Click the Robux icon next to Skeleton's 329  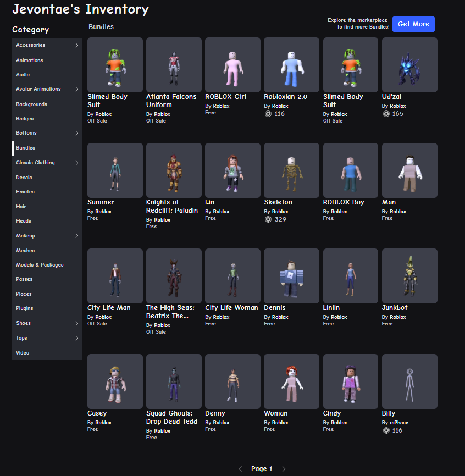(x=268, y=219)
